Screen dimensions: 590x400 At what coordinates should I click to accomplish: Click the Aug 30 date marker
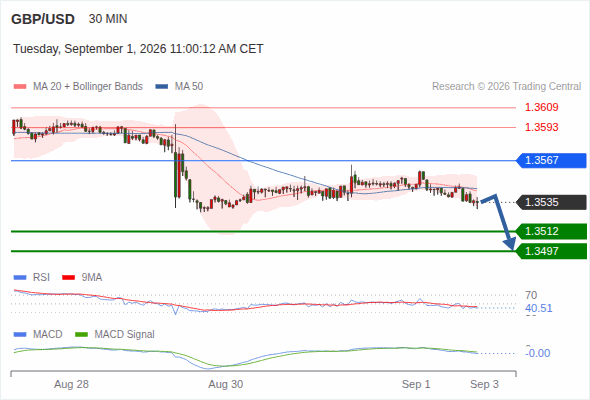click(x=226, y=384)
